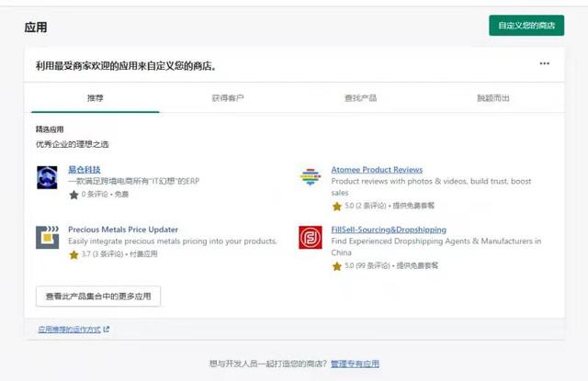This screenshot has width=588, height=381.
Task: Switch to the 获得客户 tab
Action: click(x=228, y=98)
